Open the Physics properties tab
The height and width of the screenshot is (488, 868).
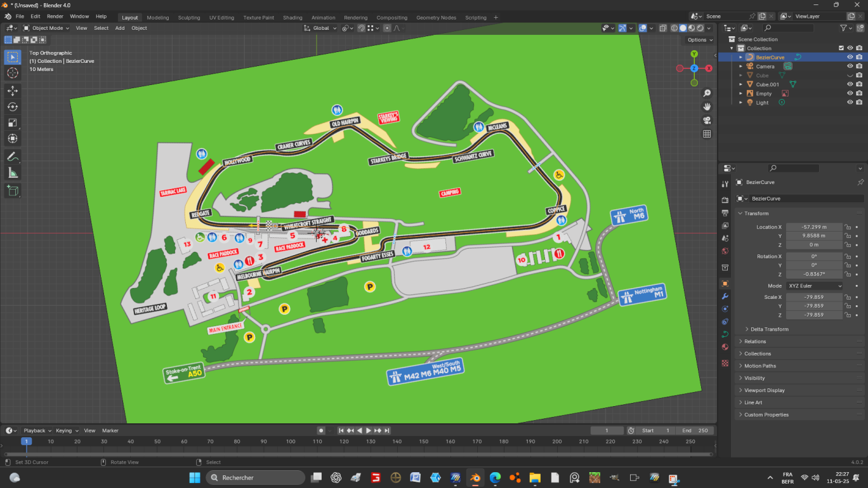tap(725, 309)
